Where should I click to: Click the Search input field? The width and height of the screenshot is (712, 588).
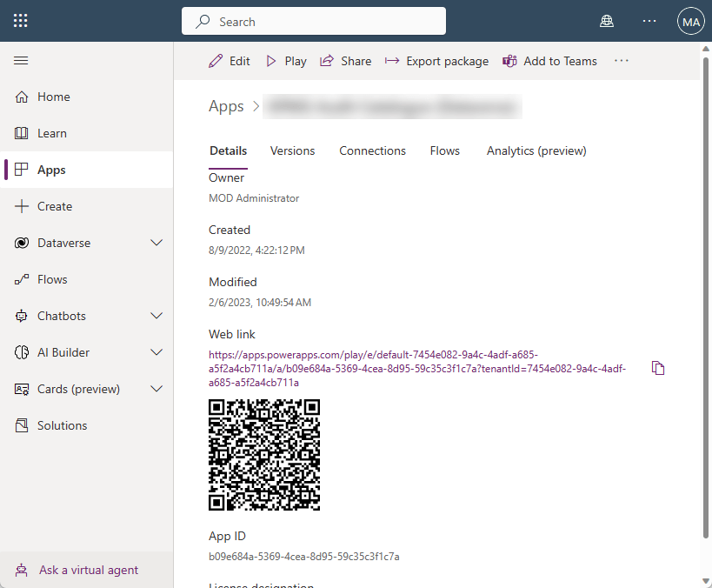point(313,21)
